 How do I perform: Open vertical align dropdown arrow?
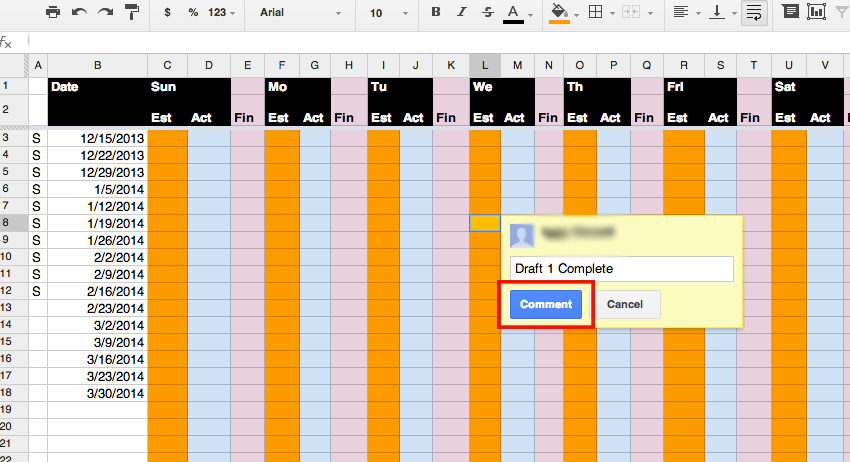click(735, 14)
